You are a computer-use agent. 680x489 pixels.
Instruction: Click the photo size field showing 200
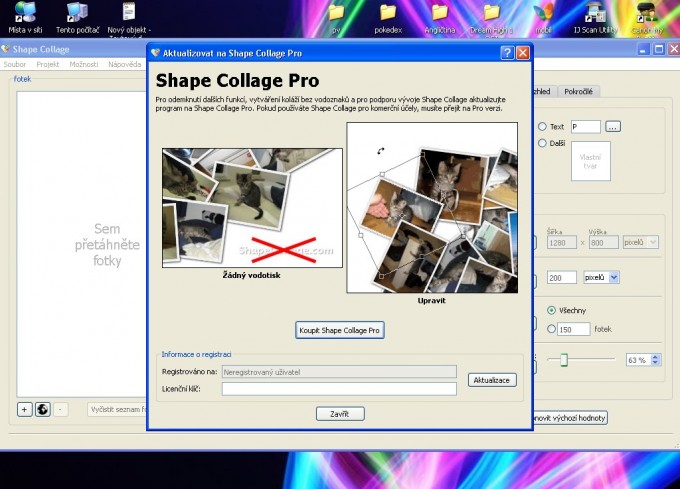click(561, 277)
